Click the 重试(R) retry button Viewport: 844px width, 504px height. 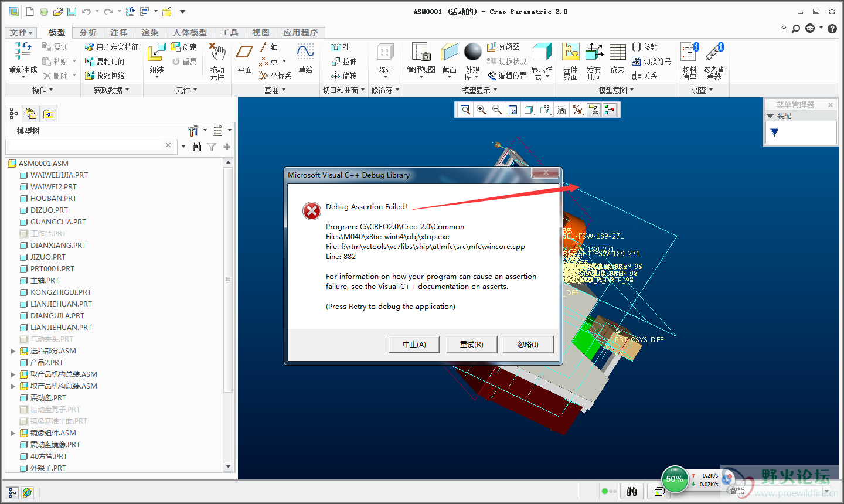(472, 344)
